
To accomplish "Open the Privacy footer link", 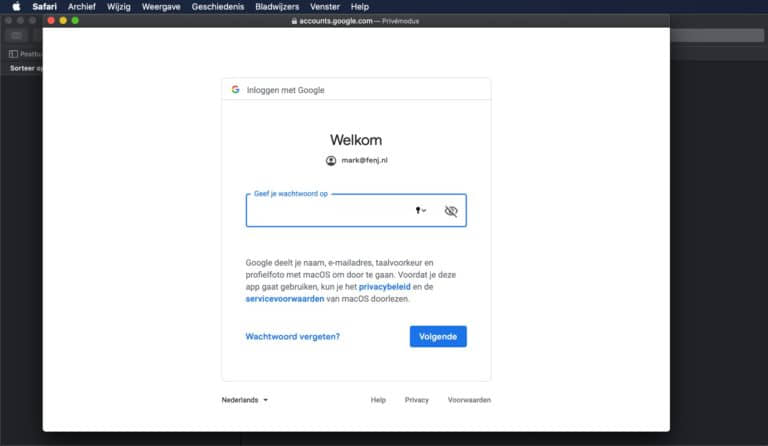I will (x=416, y=400).
